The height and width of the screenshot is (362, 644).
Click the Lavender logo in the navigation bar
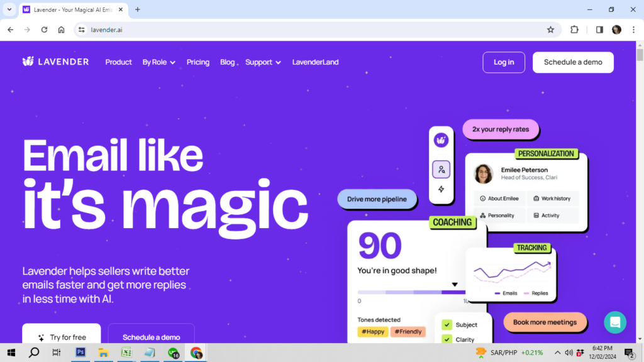(55, 62)
